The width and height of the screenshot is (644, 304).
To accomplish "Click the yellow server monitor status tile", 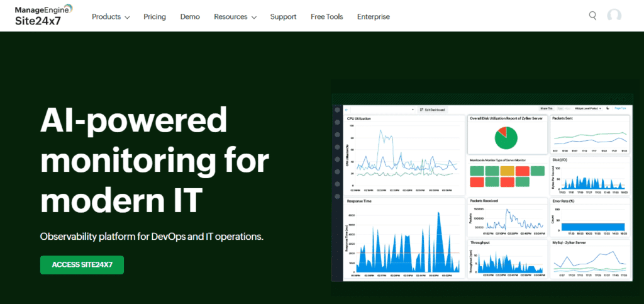I will [x=507, y=171].
